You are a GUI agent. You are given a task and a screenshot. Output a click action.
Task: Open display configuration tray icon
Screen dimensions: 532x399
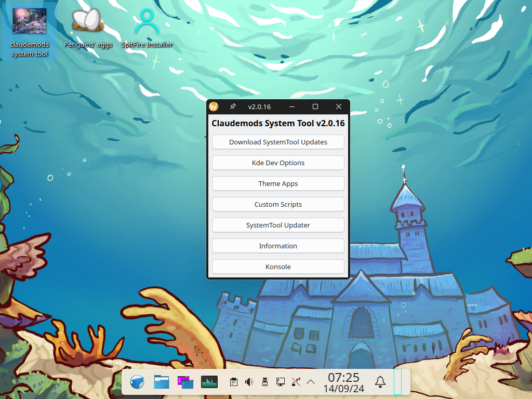(280, 382)
